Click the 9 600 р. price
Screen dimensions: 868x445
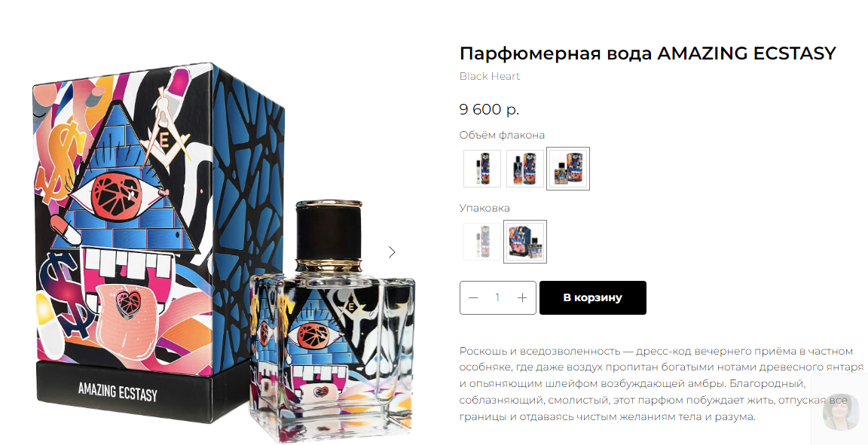click(x=489, y=110)
